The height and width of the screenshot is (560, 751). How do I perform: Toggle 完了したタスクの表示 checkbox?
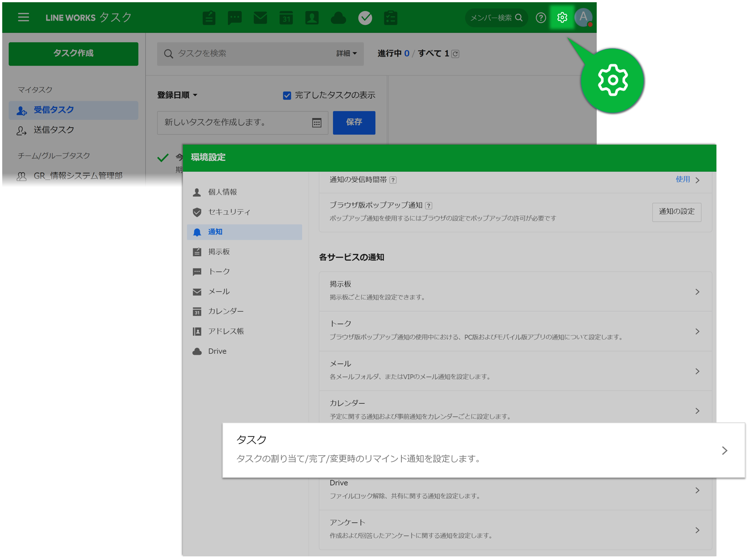click(287, 96)
